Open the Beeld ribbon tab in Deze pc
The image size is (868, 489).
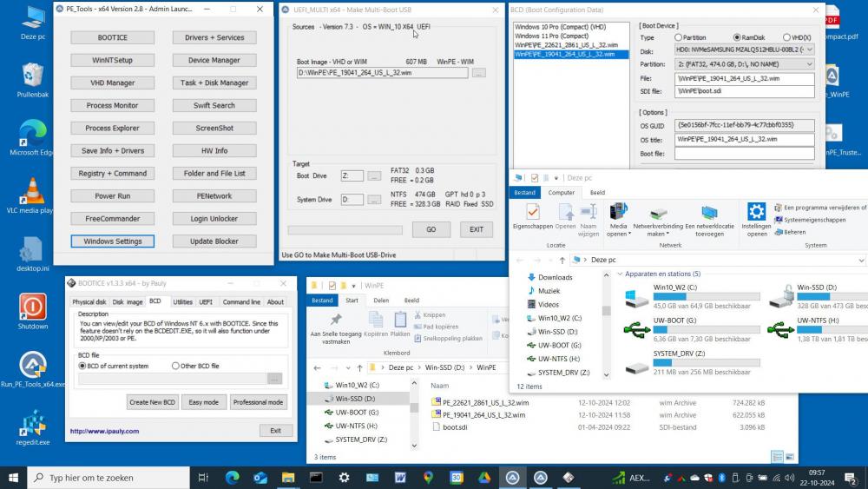[x=597, y=193]
